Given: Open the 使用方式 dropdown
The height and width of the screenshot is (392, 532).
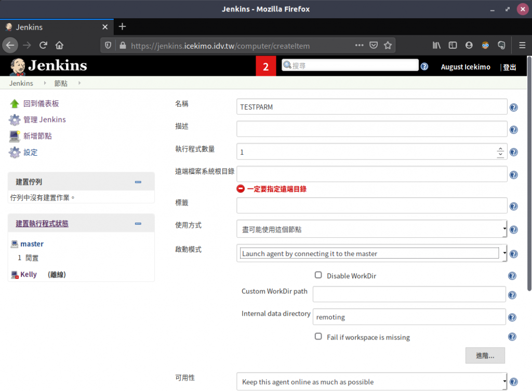Looking at the screenshot, I should pos(371,229).
